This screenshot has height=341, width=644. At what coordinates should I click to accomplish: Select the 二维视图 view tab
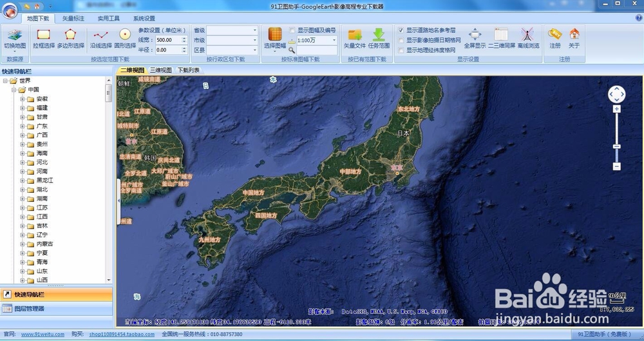[132, 70]
